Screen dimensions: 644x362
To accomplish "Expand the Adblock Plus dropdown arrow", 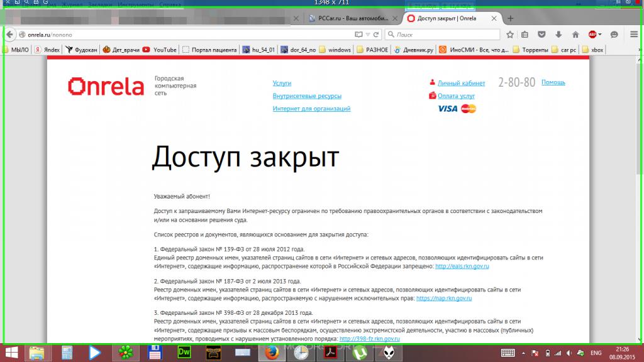I will pos(600,35).
